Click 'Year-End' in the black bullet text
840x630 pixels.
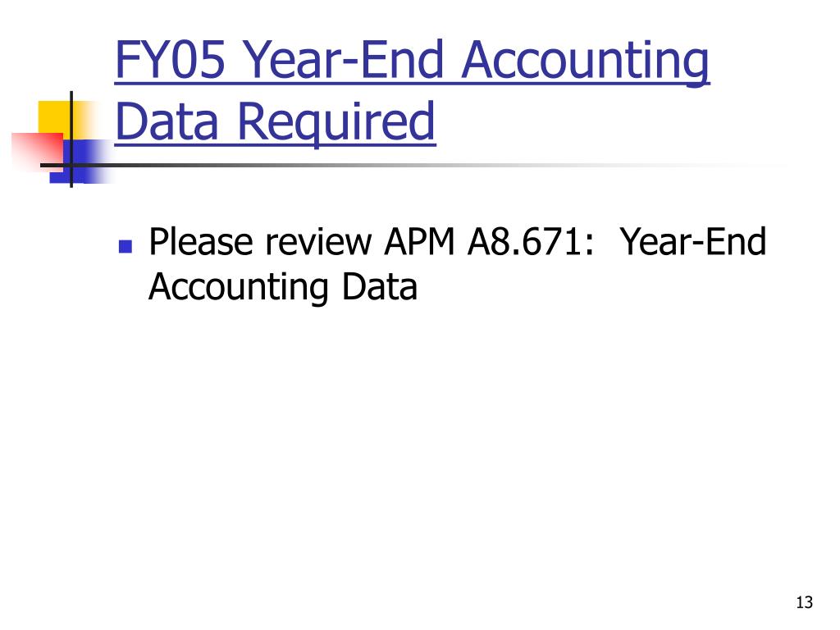[x=693, y=242]
